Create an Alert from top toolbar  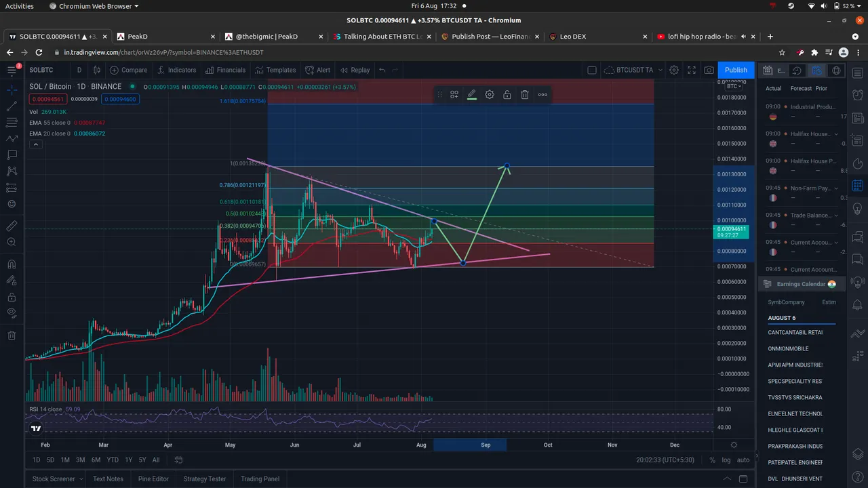click(x=318, y=70)
